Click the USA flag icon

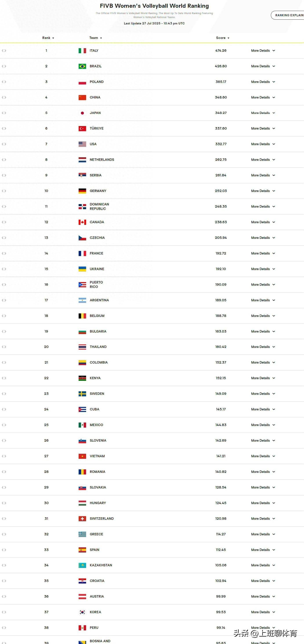pyautogui.click(x=82, y=144)
